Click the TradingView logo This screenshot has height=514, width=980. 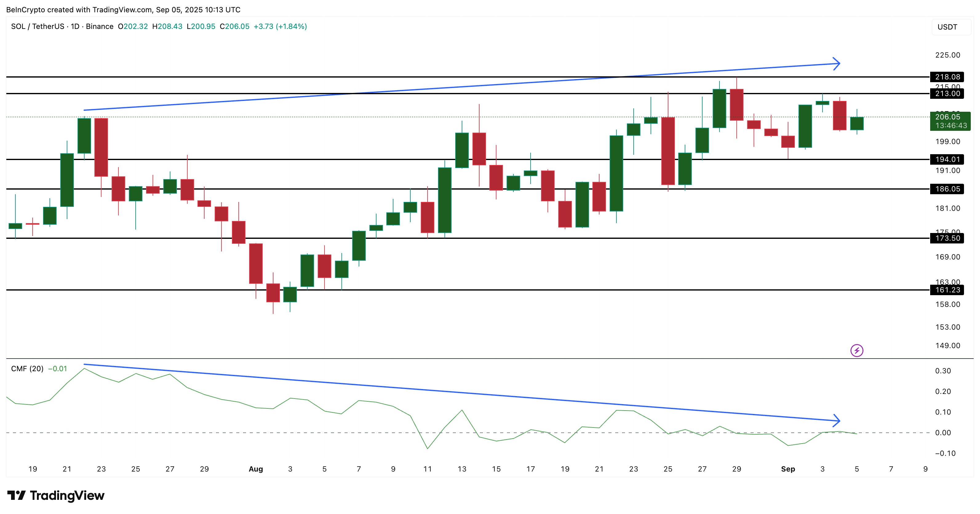[x=56, y=495]
